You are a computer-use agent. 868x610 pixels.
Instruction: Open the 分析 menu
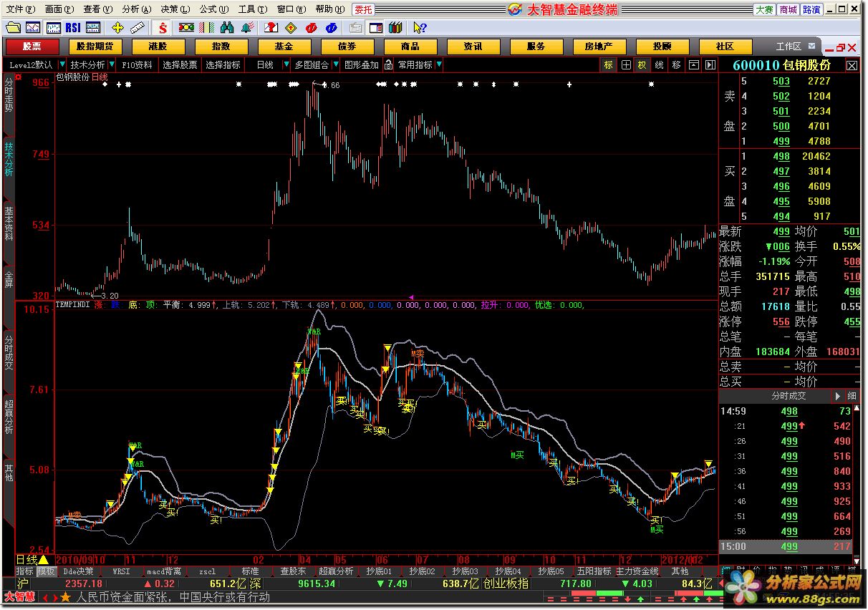pos(136,9)
